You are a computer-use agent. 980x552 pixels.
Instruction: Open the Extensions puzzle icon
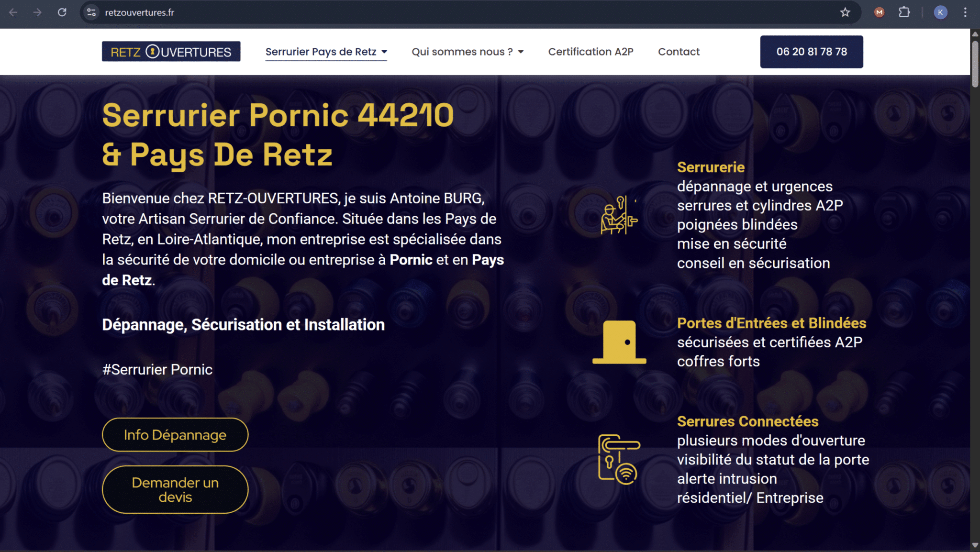(x=904, y=12)
